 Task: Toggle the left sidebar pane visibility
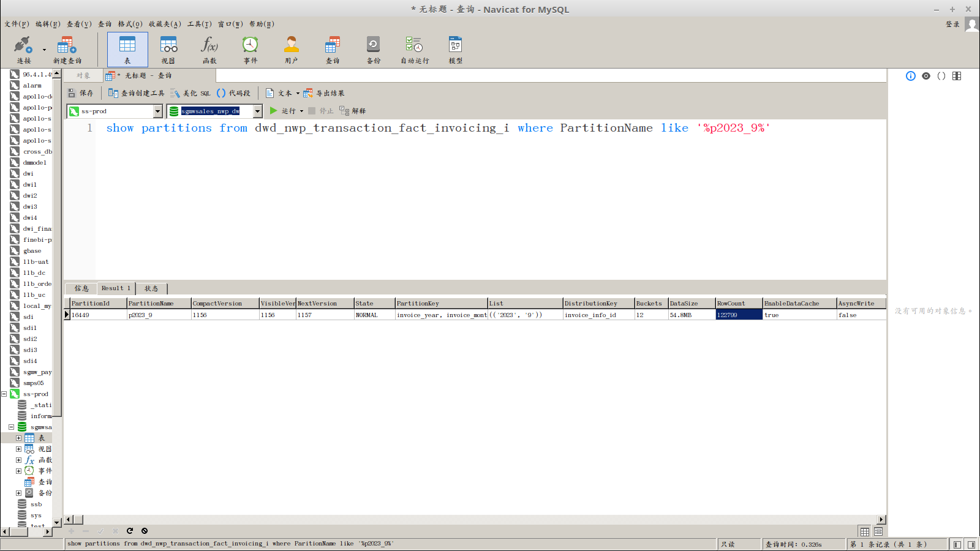point(957,544)
